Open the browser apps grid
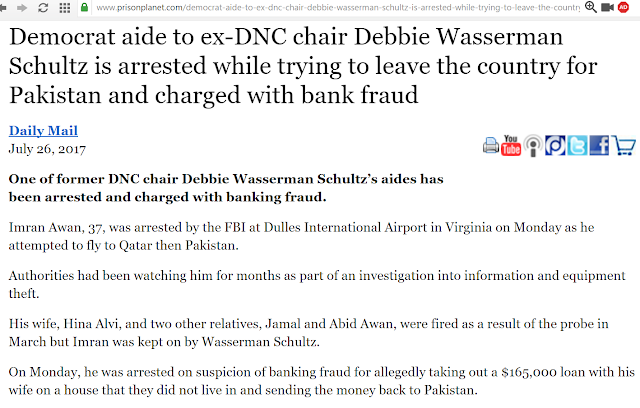This screenshot has height=408, width=640. tap(65, 8)
